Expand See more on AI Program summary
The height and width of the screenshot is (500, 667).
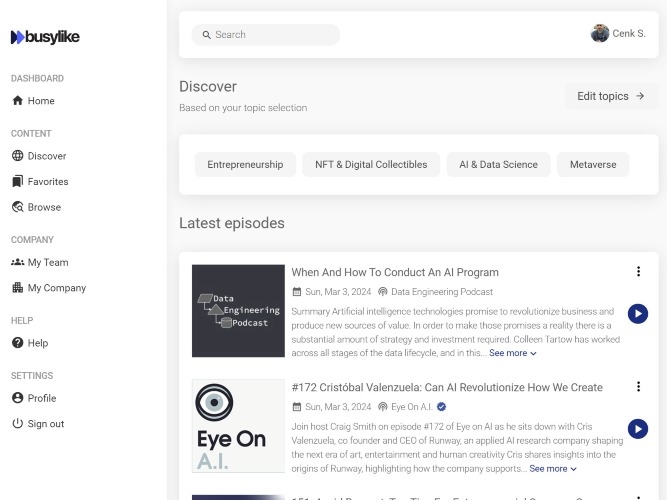pyautogui.click(x=513, y=353)
